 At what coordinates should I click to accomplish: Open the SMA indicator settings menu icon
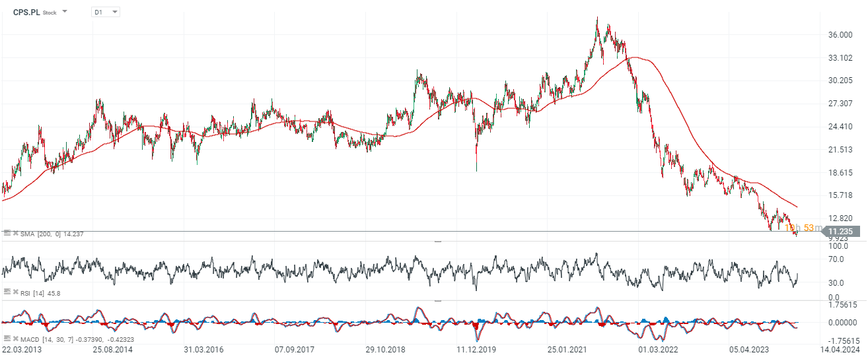[x=7, y=233]
